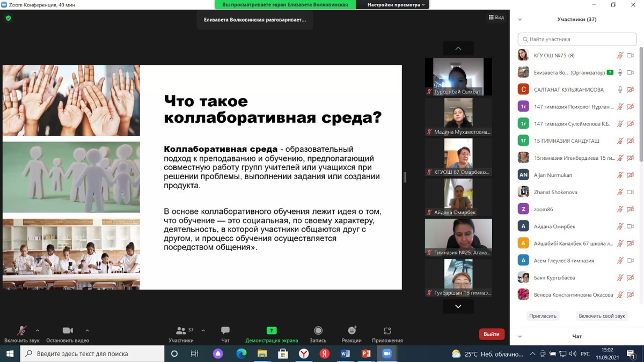Image resolution: width=644 pixels, height=362 pixels.
Task: Select Айдана Омирбек video thumbnail
Action: point(458,197)
